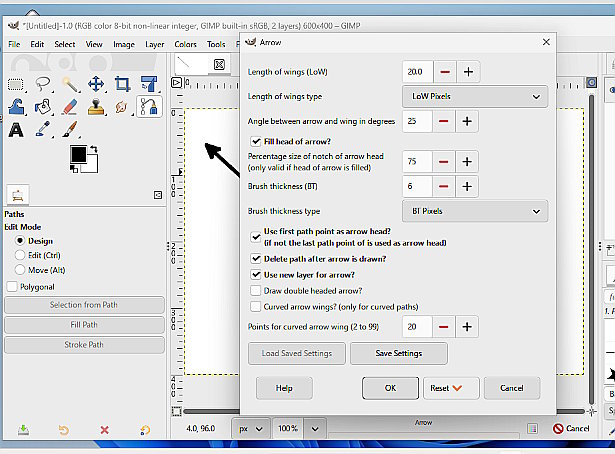Choose the Clone stamp tool
Screen dimensions: 615x454
(96, 106)
